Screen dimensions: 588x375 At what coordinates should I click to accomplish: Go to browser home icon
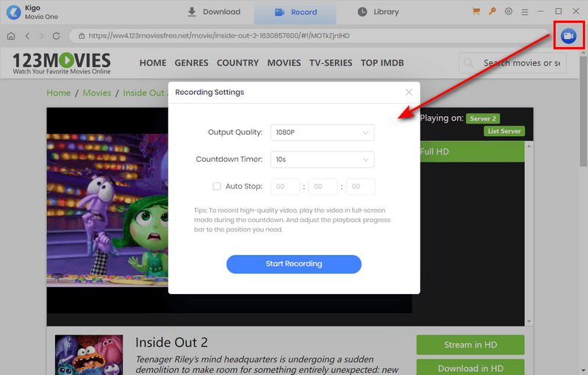11,36
